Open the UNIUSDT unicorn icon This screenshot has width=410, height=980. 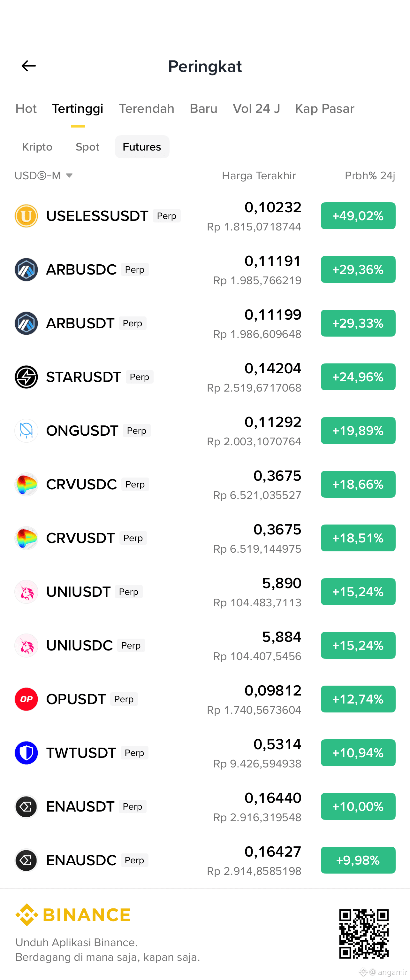click(26, 592)
